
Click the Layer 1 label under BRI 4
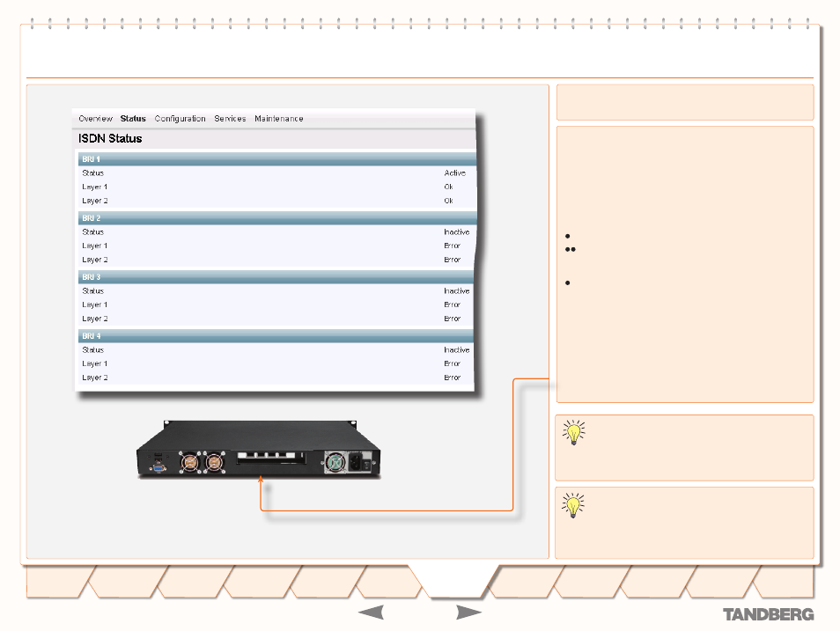95,363
